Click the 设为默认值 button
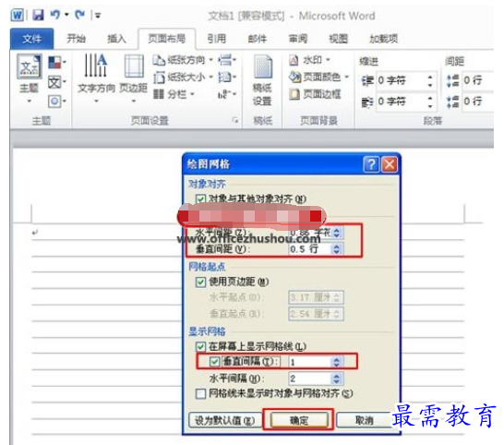The width and height of the screenshot is (504, 445). tap(224, 421)
